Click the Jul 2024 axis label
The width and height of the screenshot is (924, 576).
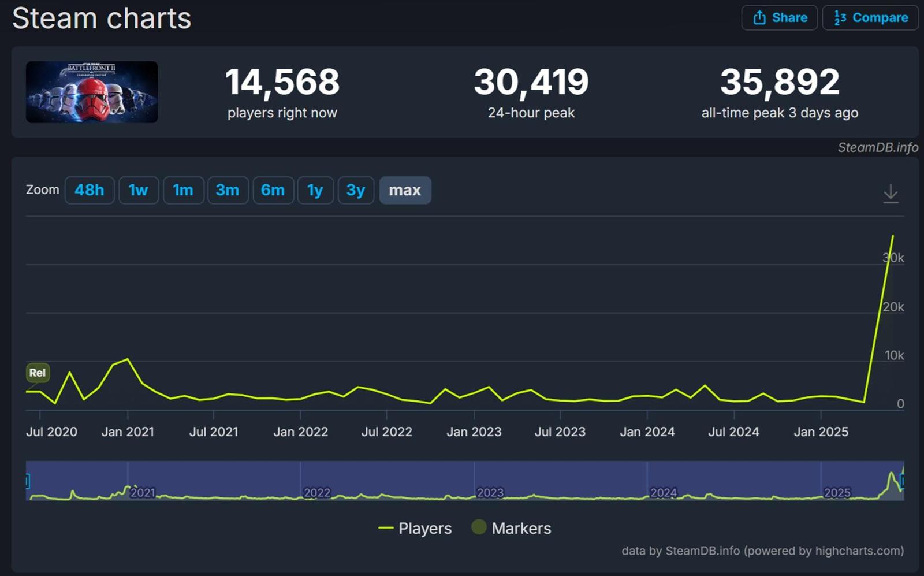tap(734, 432)
